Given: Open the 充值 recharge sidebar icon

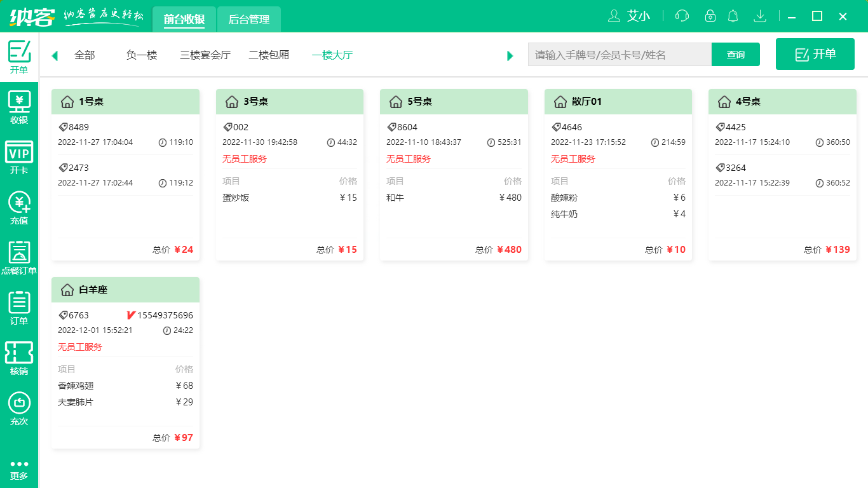Looking at the screenshot, I should pyautogui.click(x=19, y=208).
